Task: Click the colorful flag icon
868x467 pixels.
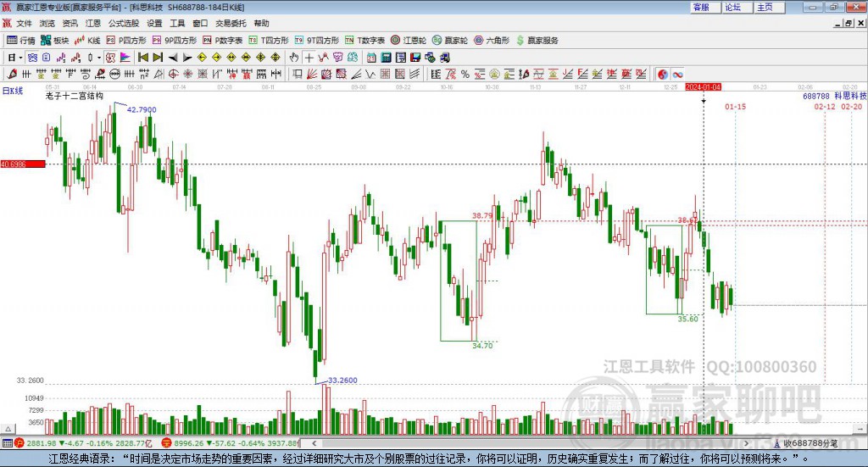Action: coord(125,58)
